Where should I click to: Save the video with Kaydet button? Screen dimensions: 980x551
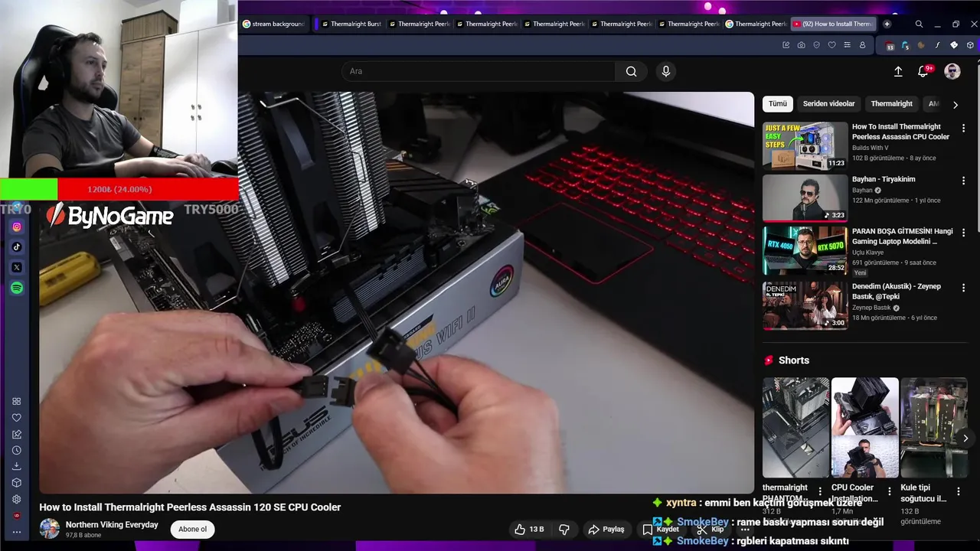(x=661, y=530)
